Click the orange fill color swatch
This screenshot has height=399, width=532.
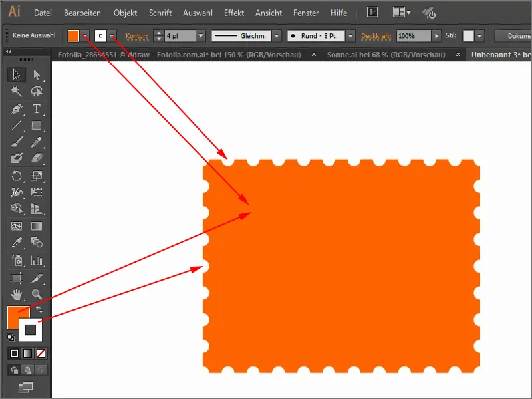[73, 35]
